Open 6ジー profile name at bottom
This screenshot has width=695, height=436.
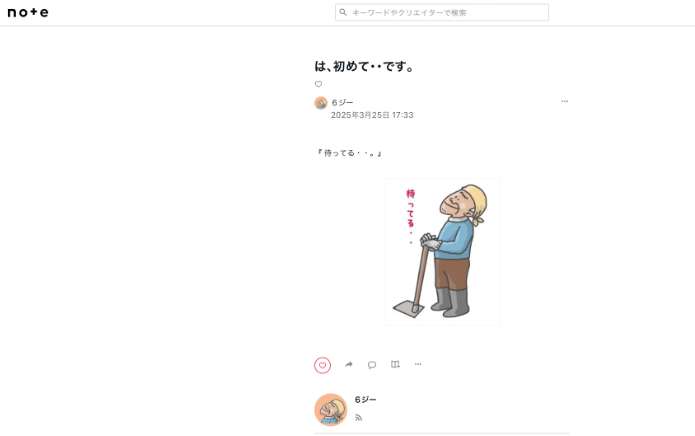pos(365,400)
